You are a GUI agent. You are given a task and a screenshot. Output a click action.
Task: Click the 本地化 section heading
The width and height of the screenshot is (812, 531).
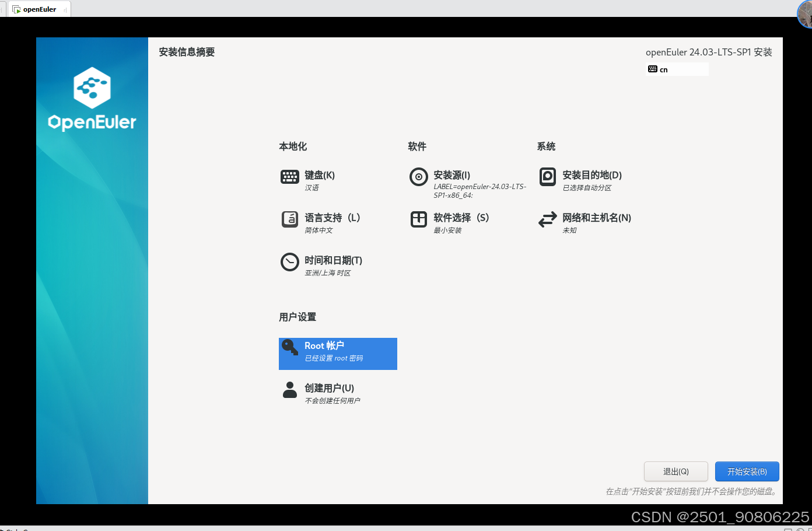click(293, 146)
